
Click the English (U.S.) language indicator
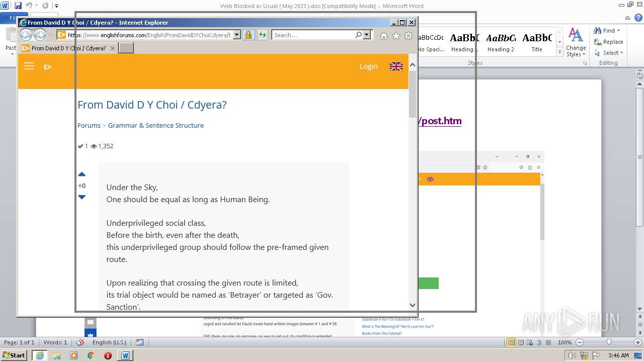pos(109,342)
